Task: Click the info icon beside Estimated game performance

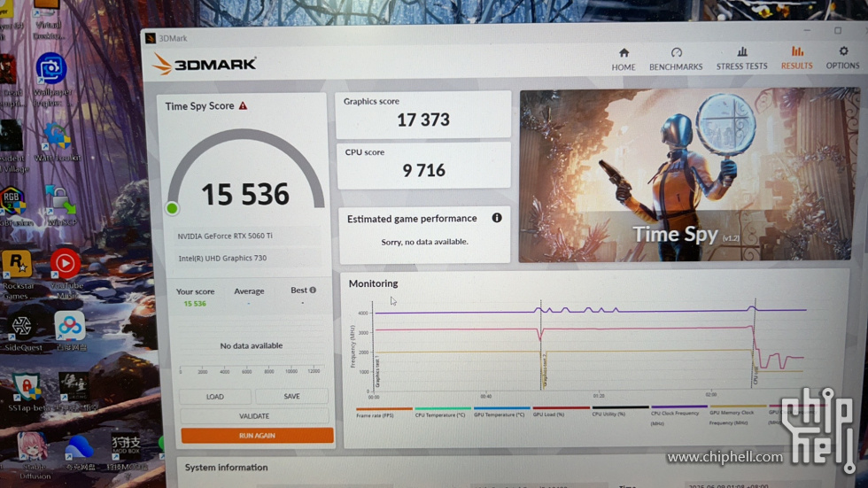Action: click(497, 218)
